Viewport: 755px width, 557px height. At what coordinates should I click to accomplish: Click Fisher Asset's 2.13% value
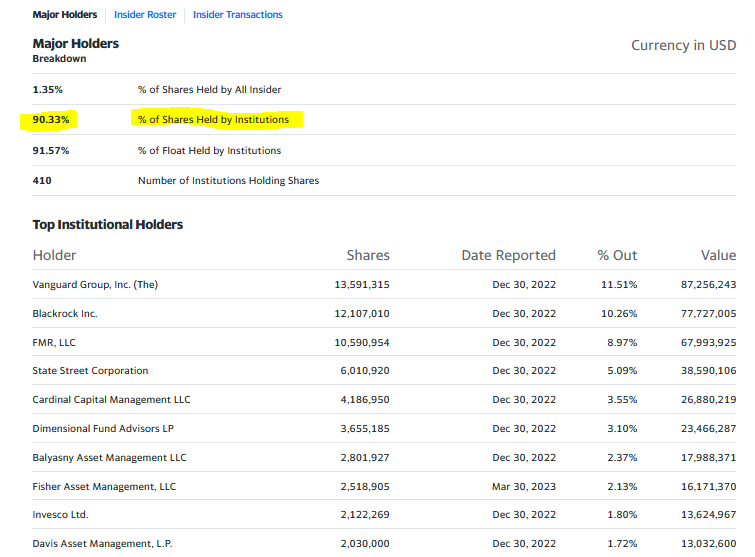(622, 487)
